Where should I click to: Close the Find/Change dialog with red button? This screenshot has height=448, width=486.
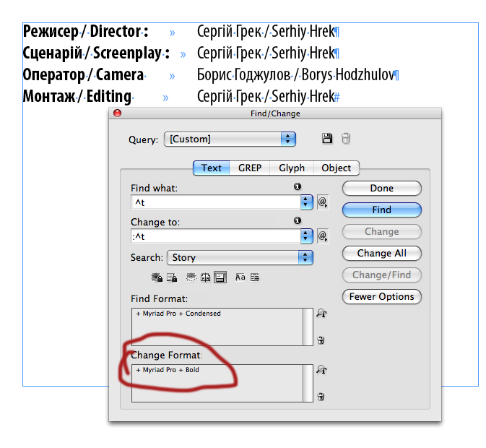coord(117,113)
